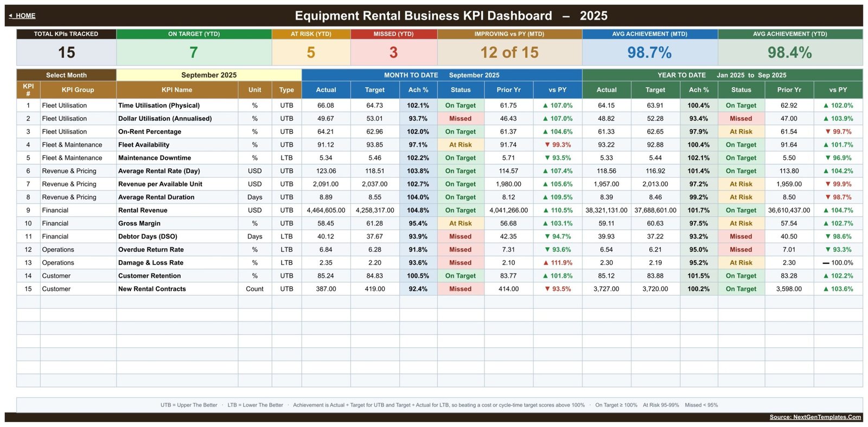Image resolution: width=868 pixels, height=427 pixels.
Task: Select the KPI Group column header
Action: [78, 90]
